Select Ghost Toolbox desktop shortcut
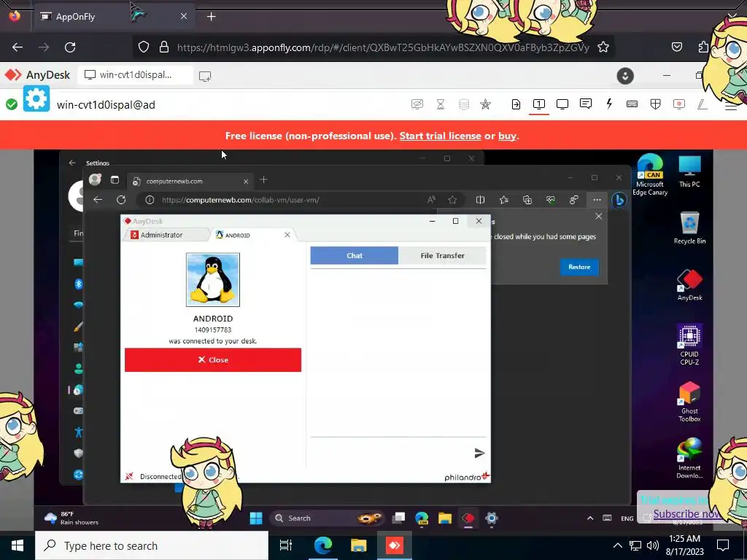Image resolution: width=747 pixels, height=560 pixels. tap(689, 402)
